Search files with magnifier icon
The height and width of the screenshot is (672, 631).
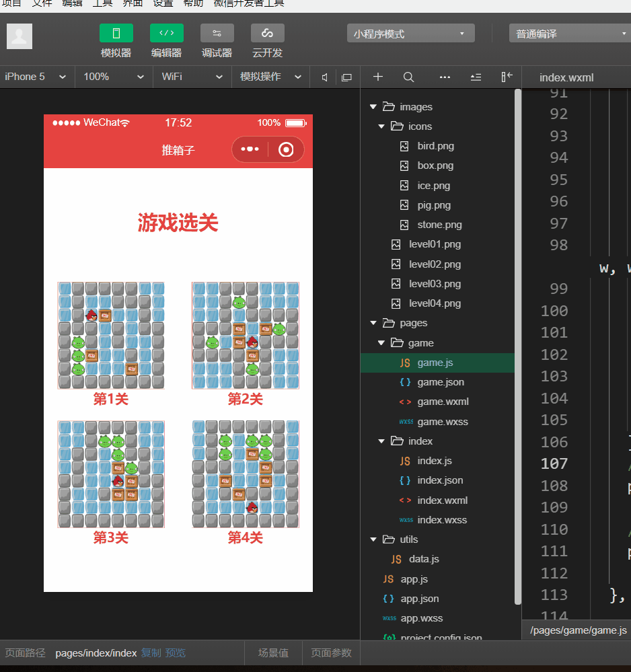(408, 77)
